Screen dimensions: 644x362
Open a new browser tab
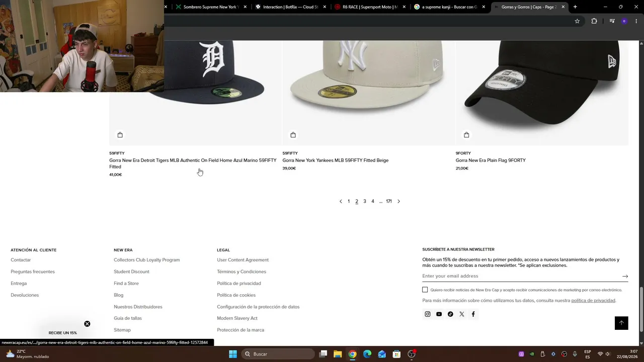575,7
